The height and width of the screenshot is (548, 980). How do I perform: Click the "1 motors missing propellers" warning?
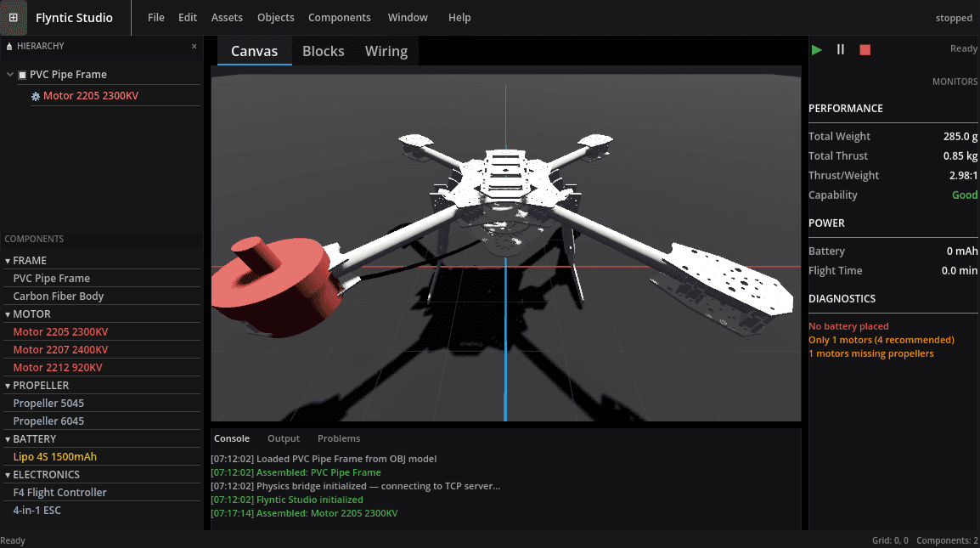[870, 354]
